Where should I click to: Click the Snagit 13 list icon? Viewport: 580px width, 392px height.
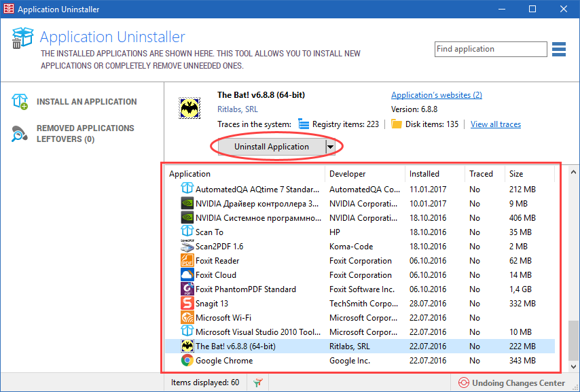click(x=186, y=303)
